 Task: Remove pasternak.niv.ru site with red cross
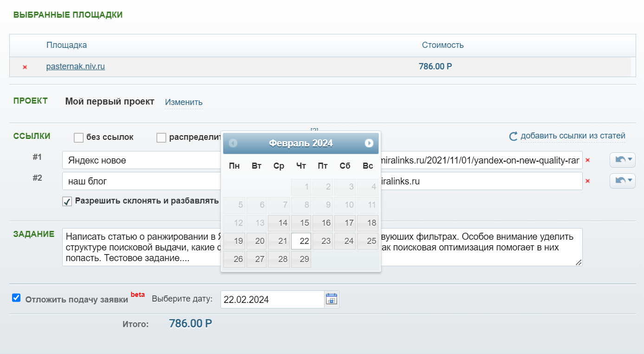pyautogui.click(x=25, y=67)
